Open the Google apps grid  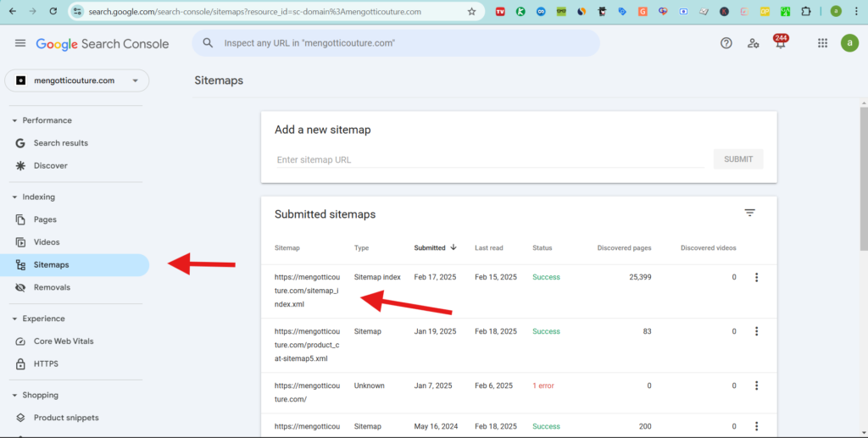pyautogui.click(x=822, y=43)
